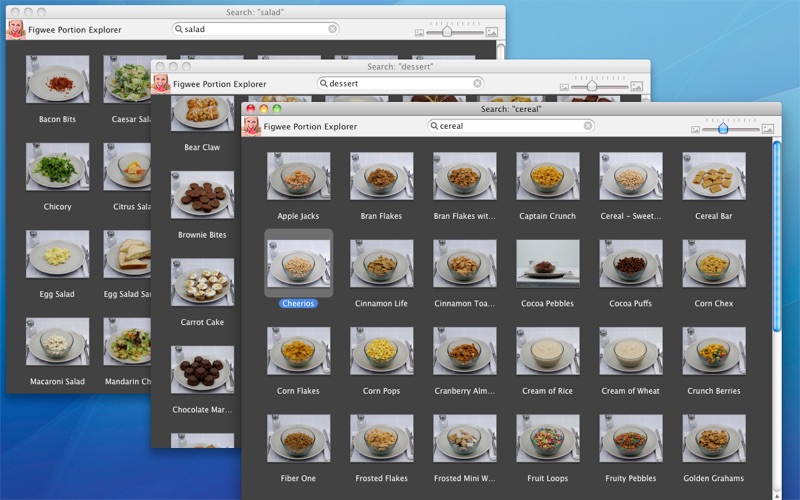This screenshot has width=800, height=500.
Task: Select the Carrot Cake thumbnail in the dessert window
Action: 203,282
